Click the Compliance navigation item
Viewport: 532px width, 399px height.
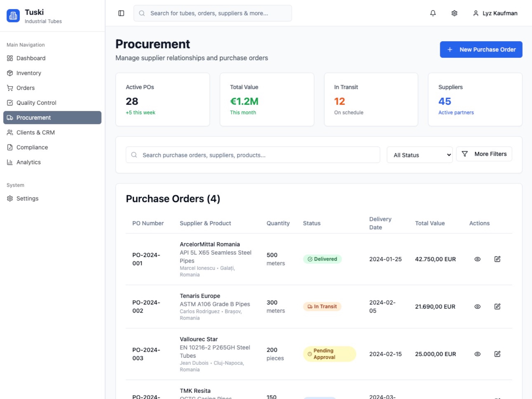coord(52,147)
